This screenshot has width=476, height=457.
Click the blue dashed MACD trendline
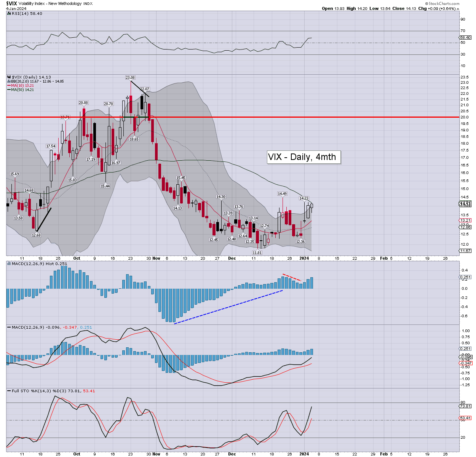(x=228, y=307)
